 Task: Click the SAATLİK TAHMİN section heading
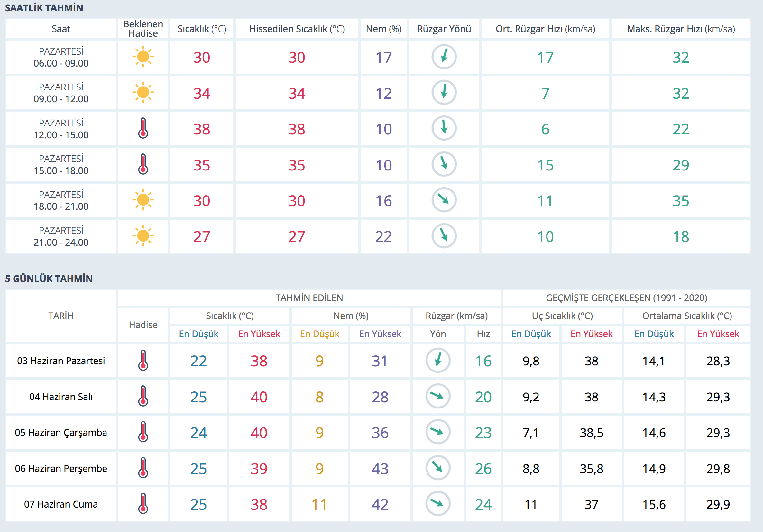[x=44, y=8]
